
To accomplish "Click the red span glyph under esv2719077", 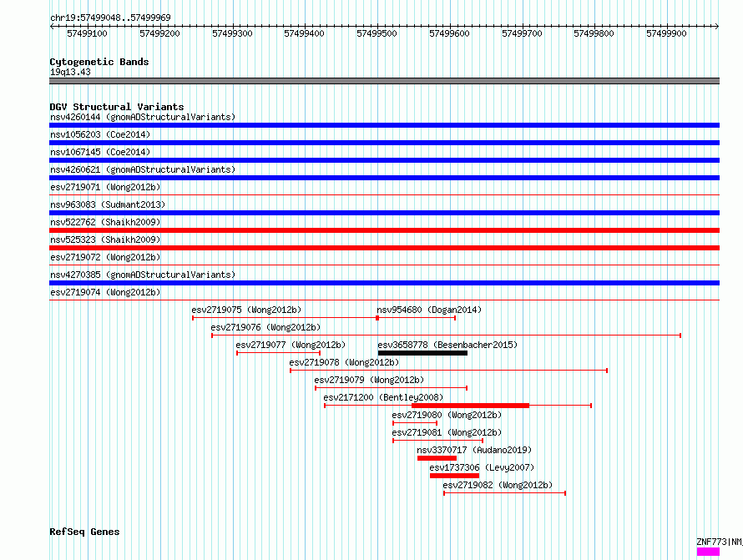I will pyautogui.click(x=279, y=353).
